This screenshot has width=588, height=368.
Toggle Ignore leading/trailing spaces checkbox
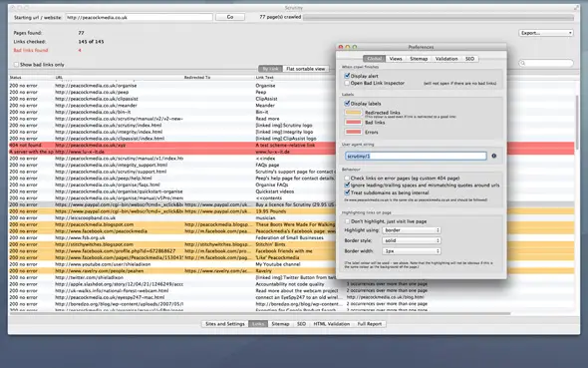[x=347, y=184]
